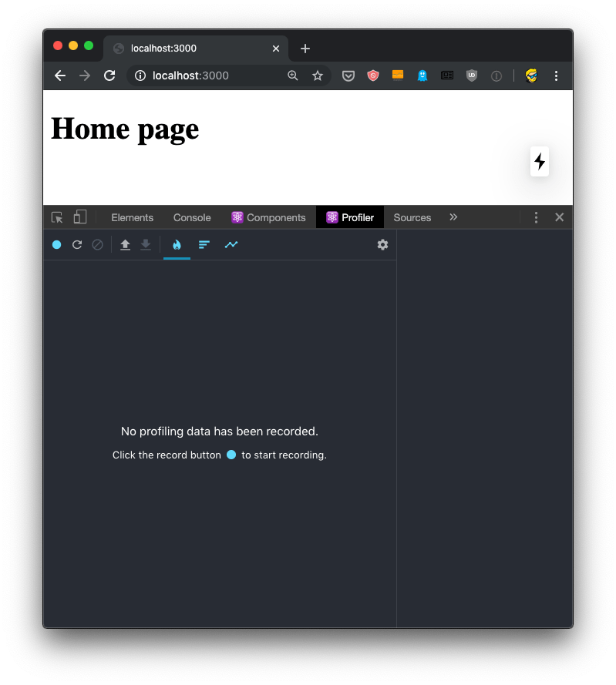Viewport: 616px width, 685px height.
Task: Click the element inspector picker icon
Action: point(57,217)
